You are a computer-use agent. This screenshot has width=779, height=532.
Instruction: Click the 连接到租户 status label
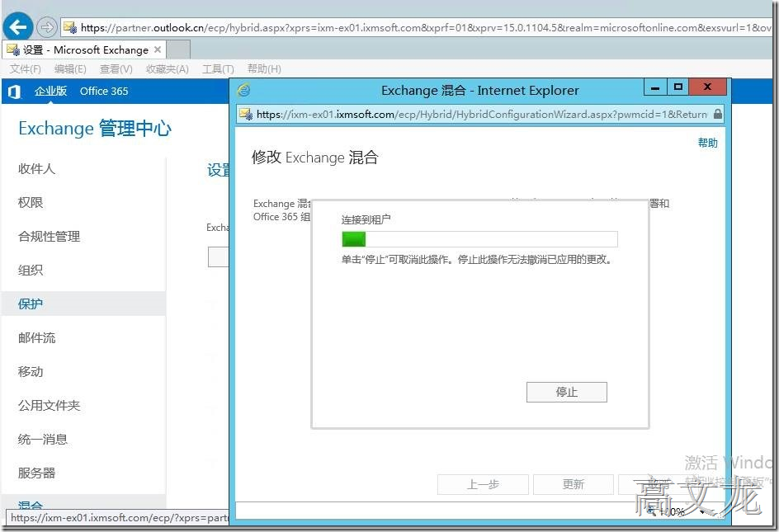point(366,219)
